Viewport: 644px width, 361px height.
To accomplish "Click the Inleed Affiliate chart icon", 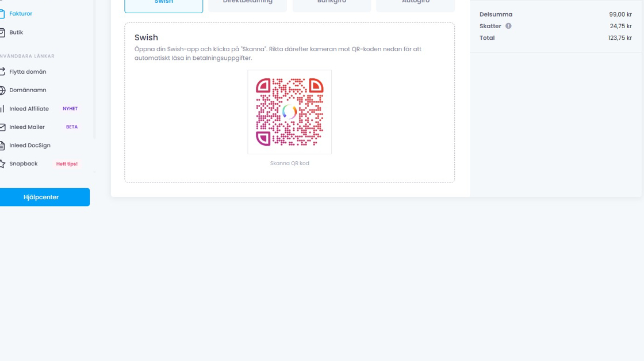I will (x=2, y=109).
